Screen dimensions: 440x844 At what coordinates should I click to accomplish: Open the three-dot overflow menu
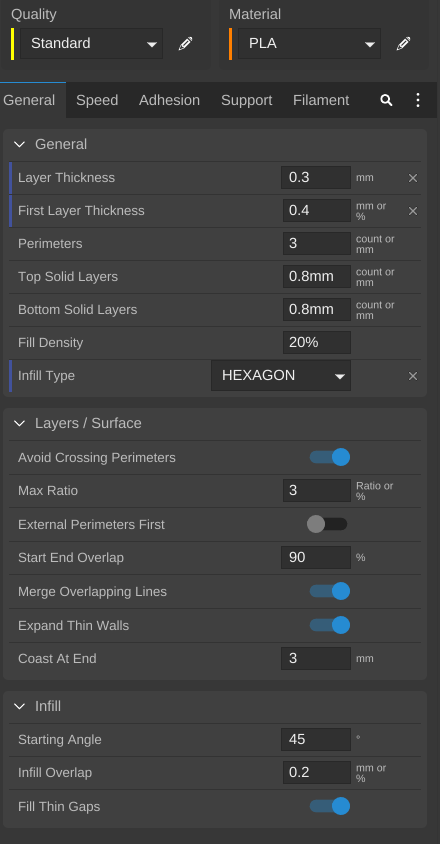click(x=418, y=100)
